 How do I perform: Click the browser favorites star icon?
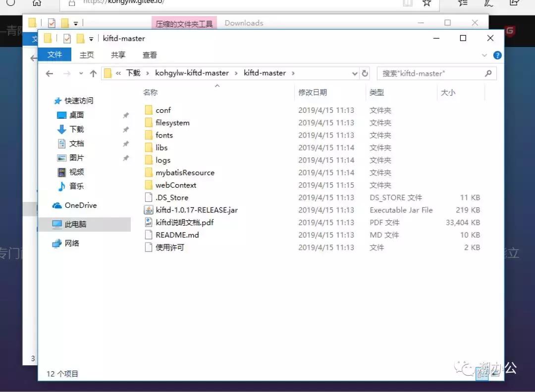pos(426,2)
